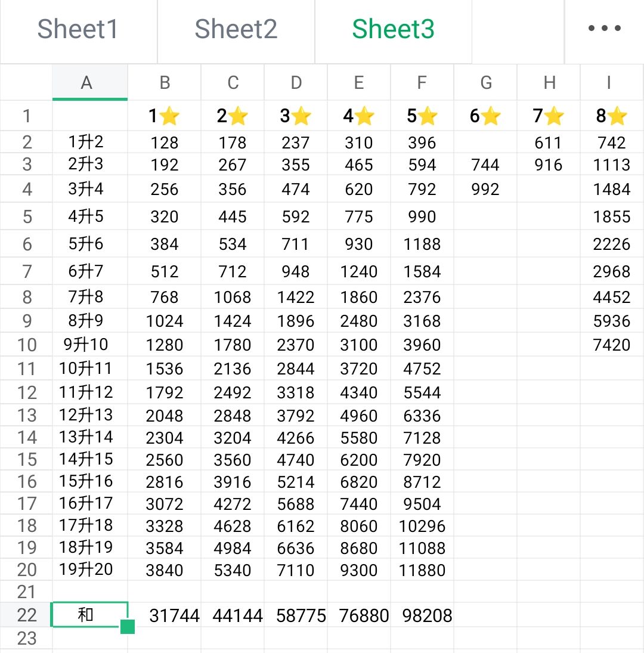Select row 22 header
644x653 pixels.
coord(26,615)
